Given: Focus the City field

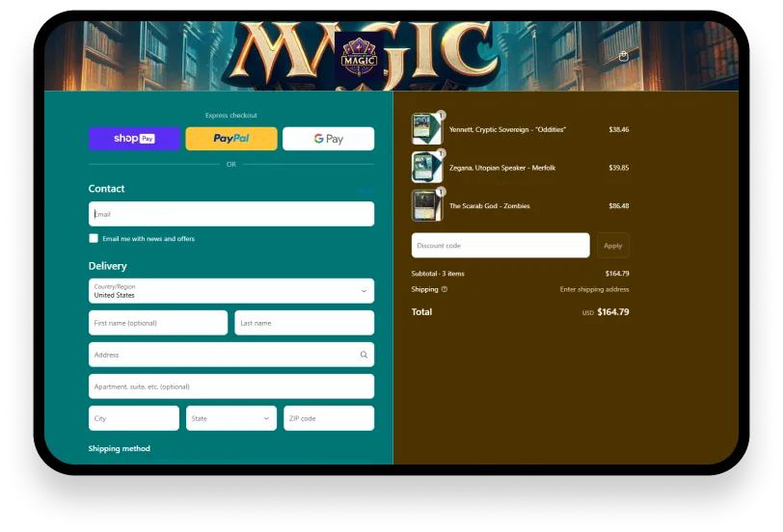Looking at the screenshot, I should tap(134, 418).
